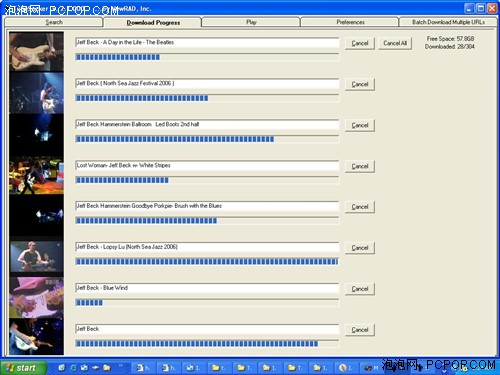Viewport: 500px width, 375px height.
Task: Open the Windows start menu
Action: (x=23, y=368)
